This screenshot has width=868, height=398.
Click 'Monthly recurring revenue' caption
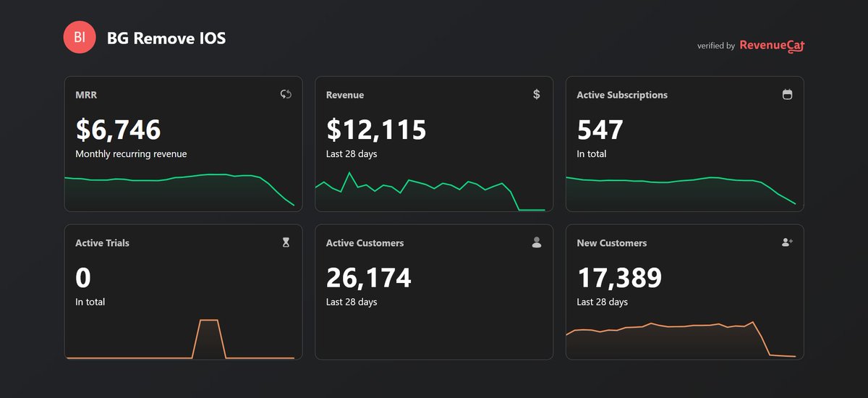coord(131,154)
